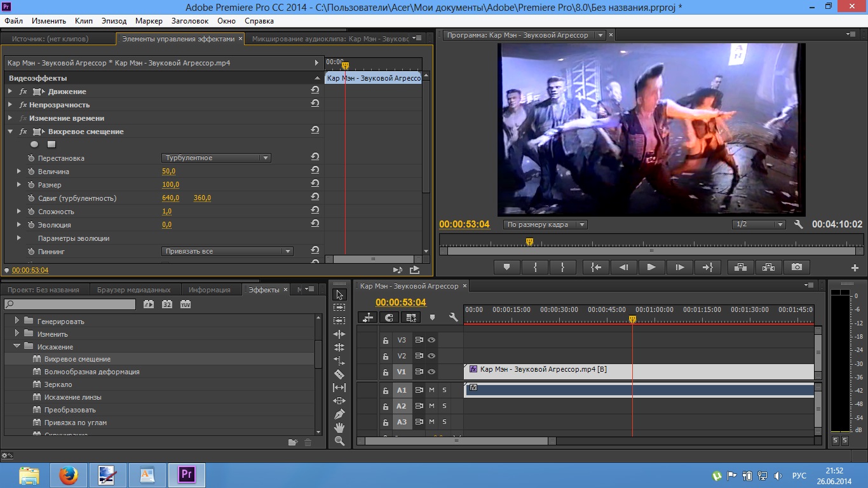Expand the Генерировать effects folder
868x488 pixels.
[x=17, y=321]
